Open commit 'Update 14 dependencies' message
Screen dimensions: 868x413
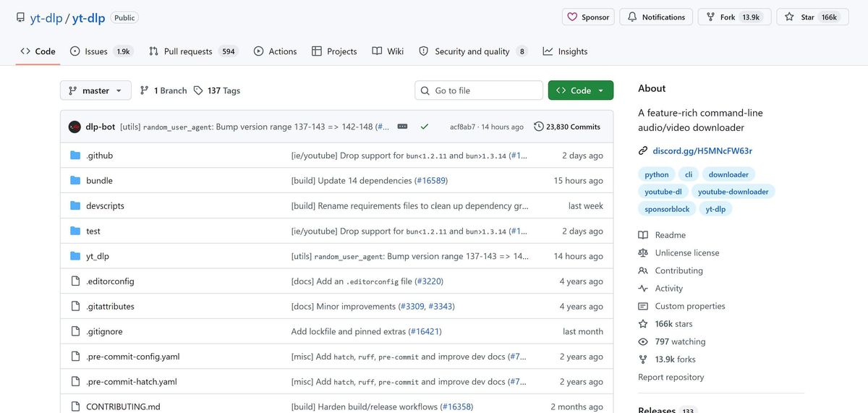coord(352,181)
